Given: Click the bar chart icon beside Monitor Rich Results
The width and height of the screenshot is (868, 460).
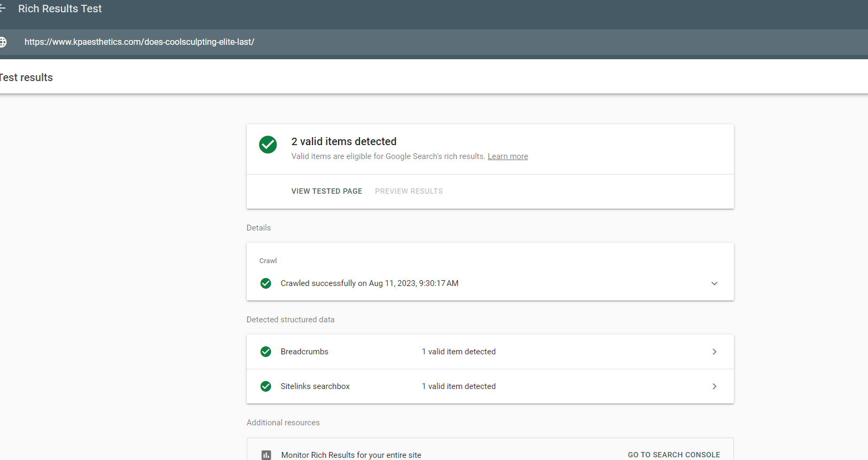Looking at the screenshot, I should point(266,455).
